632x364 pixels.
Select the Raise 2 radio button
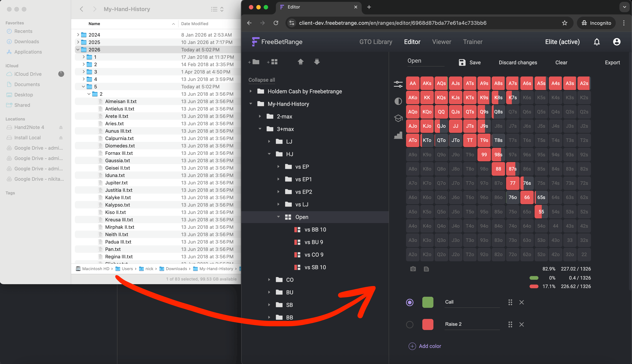pos(409,324)
